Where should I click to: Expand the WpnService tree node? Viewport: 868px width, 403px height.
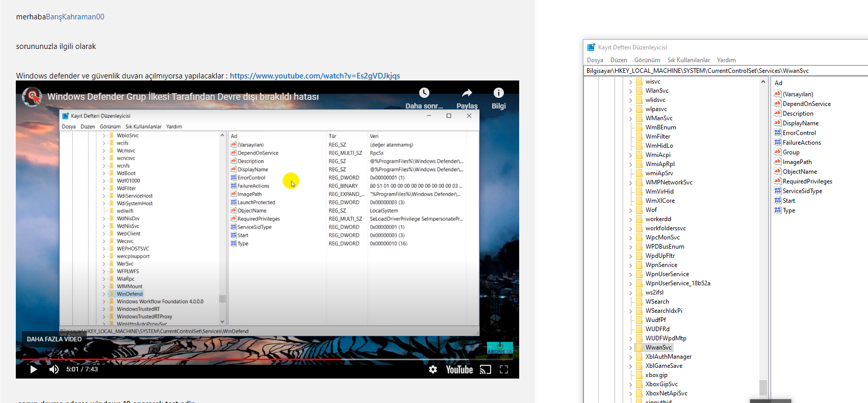coord(630,265)
